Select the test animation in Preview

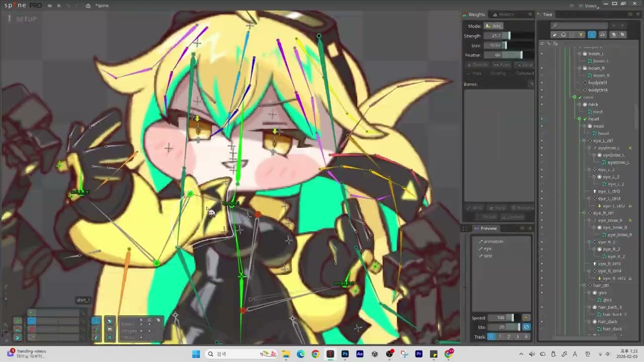point(488,256)
